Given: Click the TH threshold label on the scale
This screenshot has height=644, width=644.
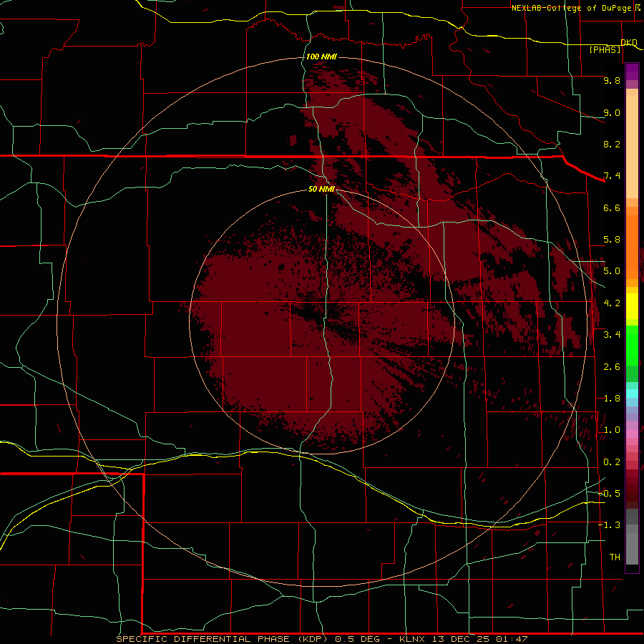Looking at the screenshot, I should coord(615,557).
